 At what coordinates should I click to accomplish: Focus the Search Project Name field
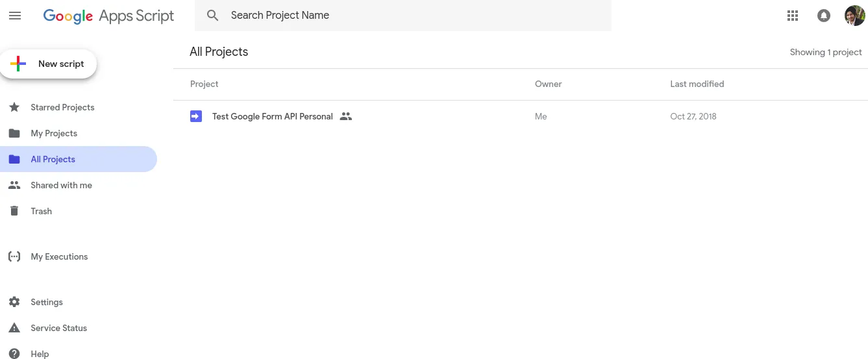(x=403, y=16)
